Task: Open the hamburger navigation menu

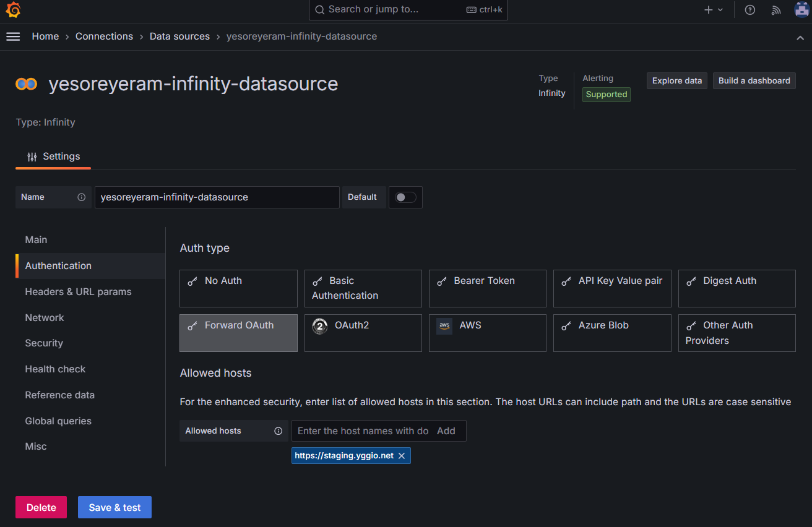Action: [x=13, y=36]
